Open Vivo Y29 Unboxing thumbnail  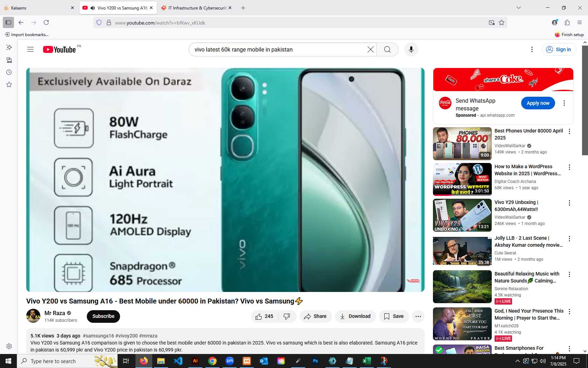pos(462,215)
